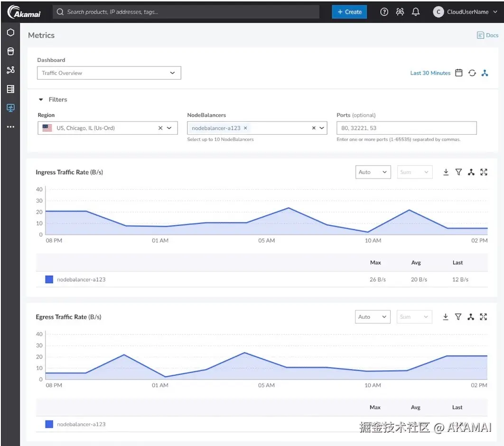Click the 26 B/s Max value
504x446 pixels.
click(x=377, y=279)
